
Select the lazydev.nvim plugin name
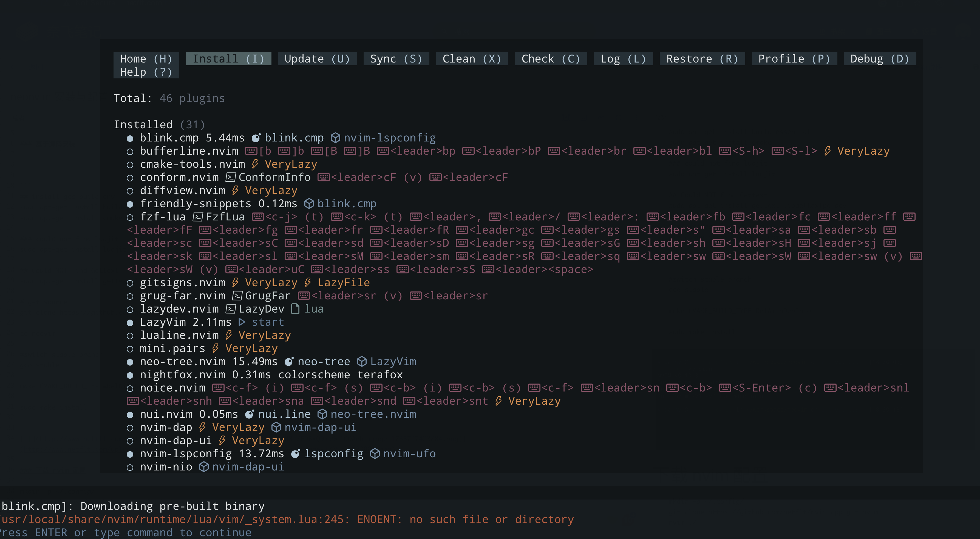tap(179, 309)
